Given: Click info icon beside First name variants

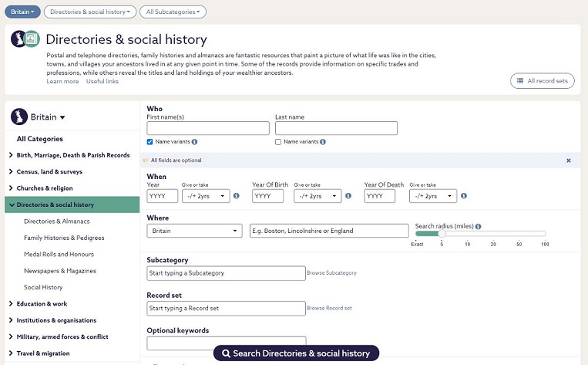Looking at the screenshot, I should (194, 142).
